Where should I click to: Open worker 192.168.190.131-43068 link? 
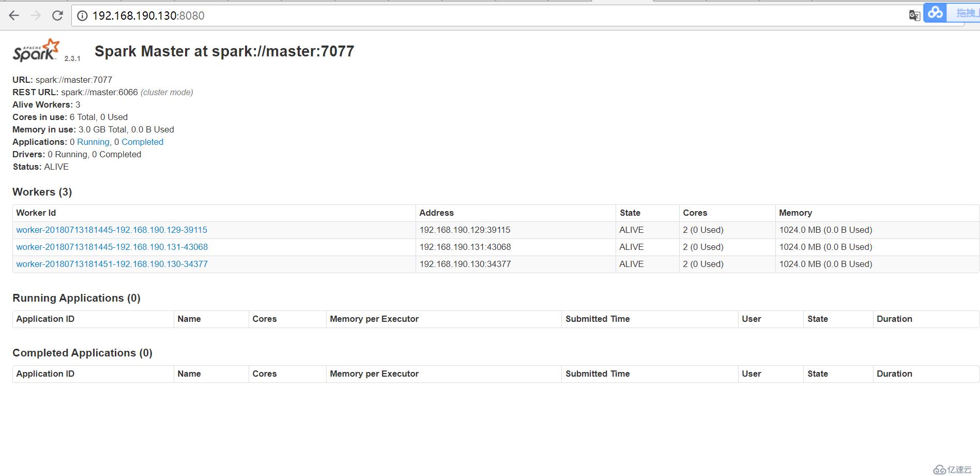click(x=112, y=247)
